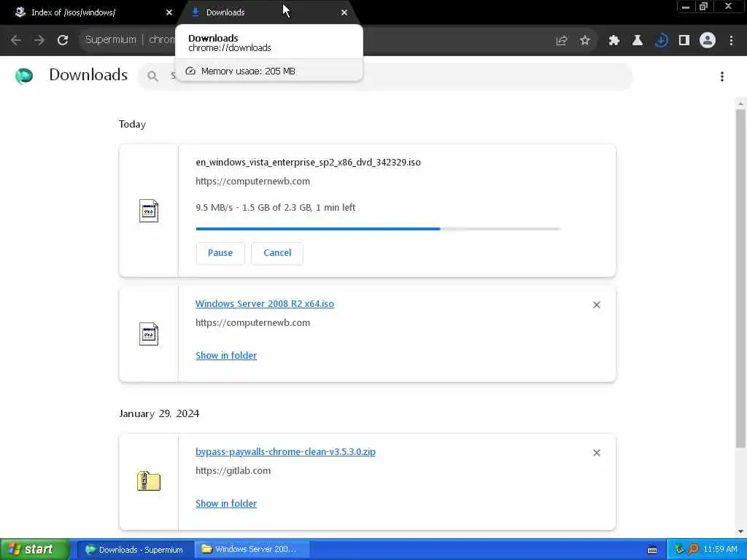Image resolution: width=747 pixels, height=560 pixels.
Task: Focus the Downloads search field
Action: point(385,76)
